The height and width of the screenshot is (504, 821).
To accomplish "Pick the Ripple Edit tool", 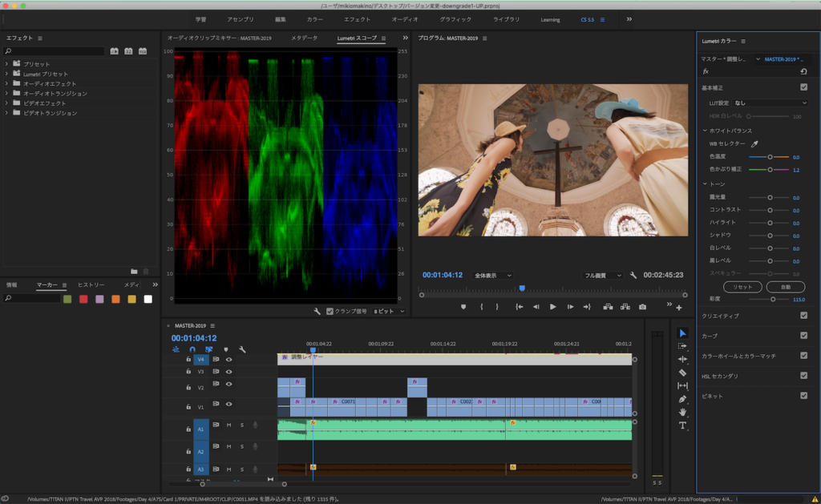I will (682, 359).
